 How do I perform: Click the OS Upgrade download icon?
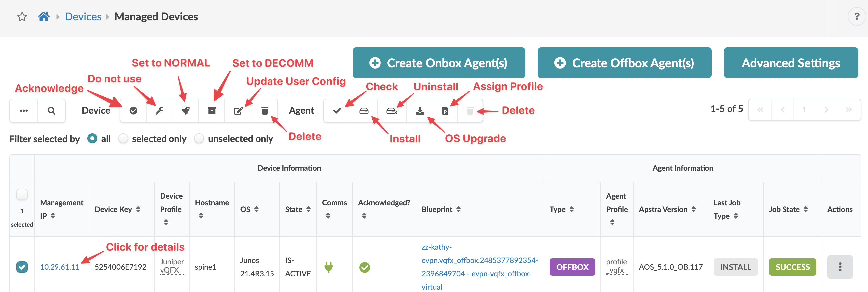(x=420, y=111)
